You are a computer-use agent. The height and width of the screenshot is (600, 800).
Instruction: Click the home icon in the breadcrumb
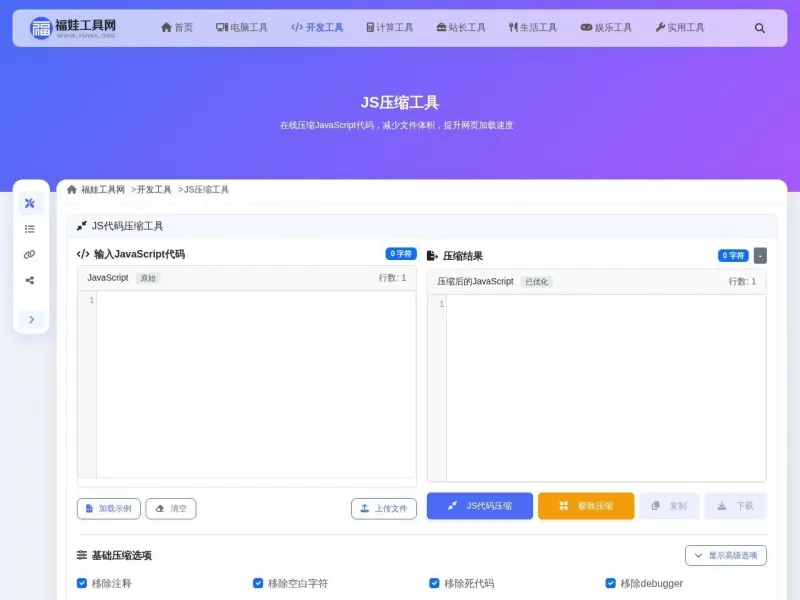71,189
